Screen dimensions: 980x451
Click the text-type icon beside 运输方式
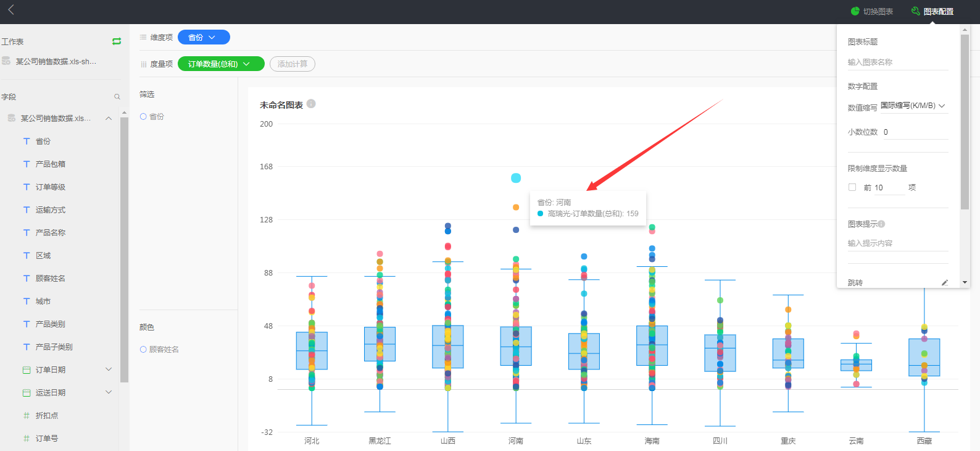(x=27, y=210)
